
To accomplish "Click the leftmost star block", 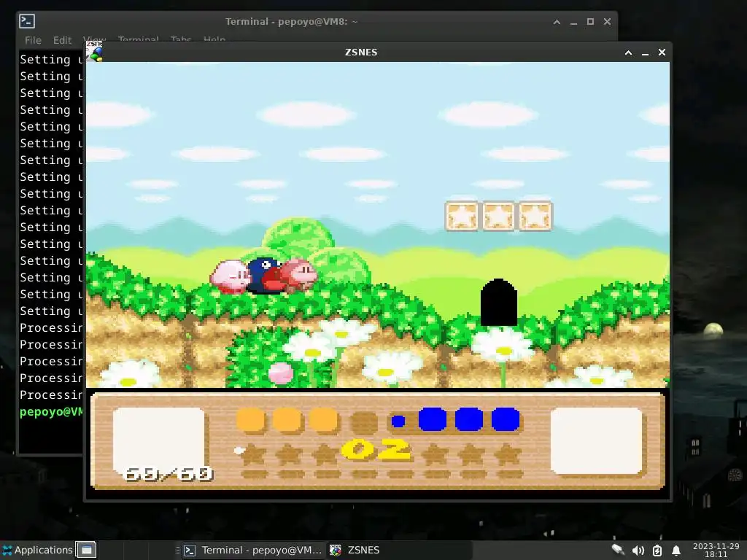I will [x=462, y=216].
